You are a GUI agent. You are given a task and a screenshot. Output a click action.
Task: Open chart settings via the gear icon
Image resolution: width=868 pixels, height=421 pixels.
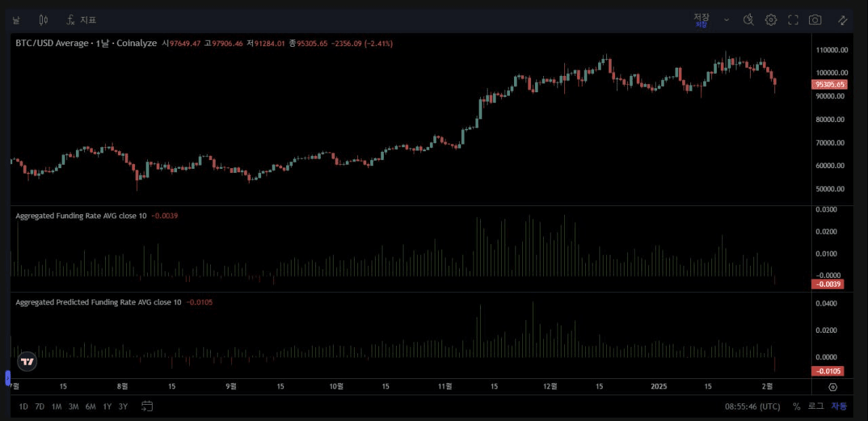(771, 20)
